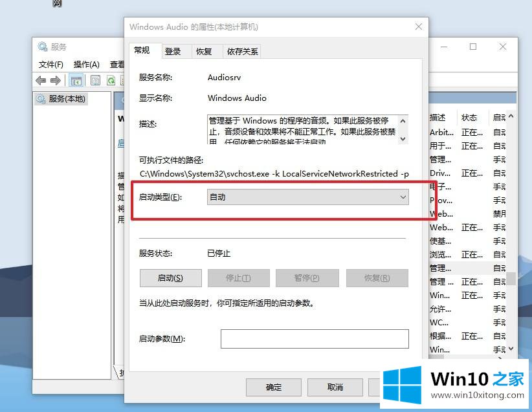This screenshot has width=532, height=412.
Task: Click description box scroll down arrow
Action: pyautogui.click(x=403, y=138)
